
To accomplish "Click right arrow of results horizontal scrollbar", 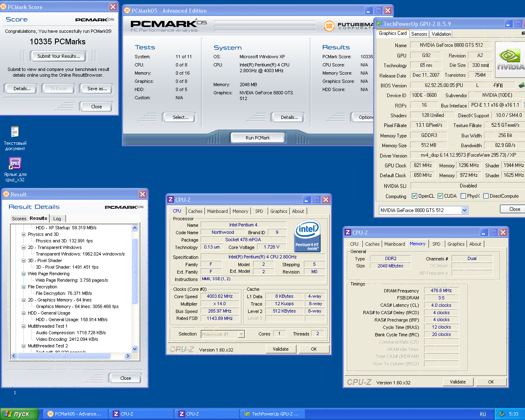I will click(128, 356).
